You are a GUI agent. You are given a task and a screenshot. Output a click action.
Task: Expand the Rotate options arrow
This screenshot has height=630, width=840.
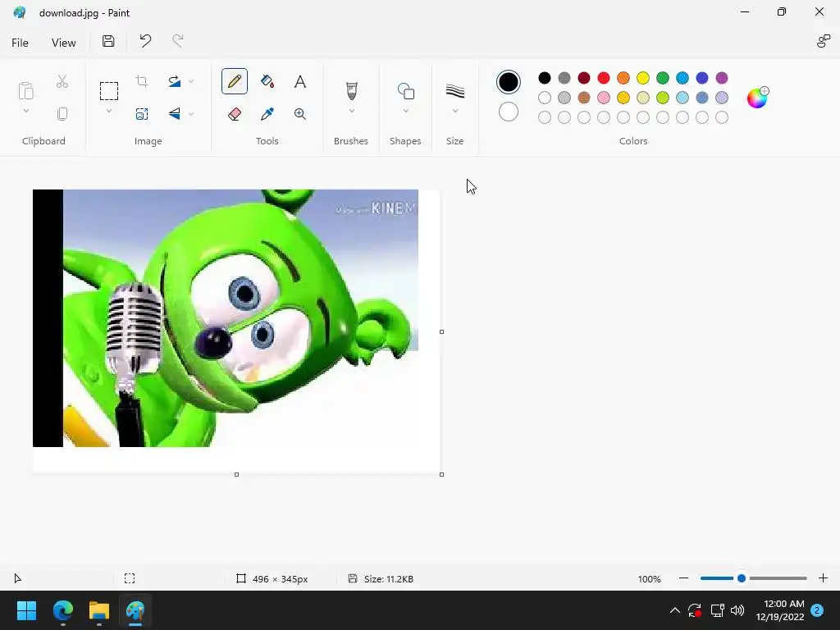[191, 81]
